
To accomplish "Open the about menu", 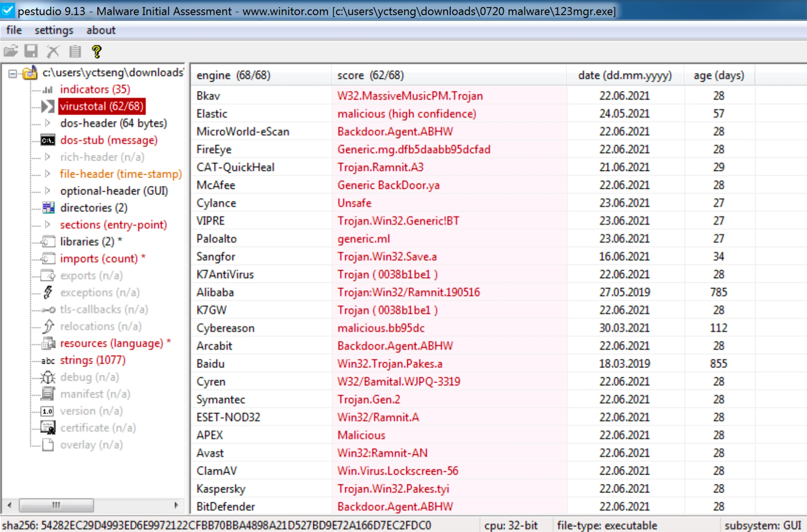I will 100,30.
